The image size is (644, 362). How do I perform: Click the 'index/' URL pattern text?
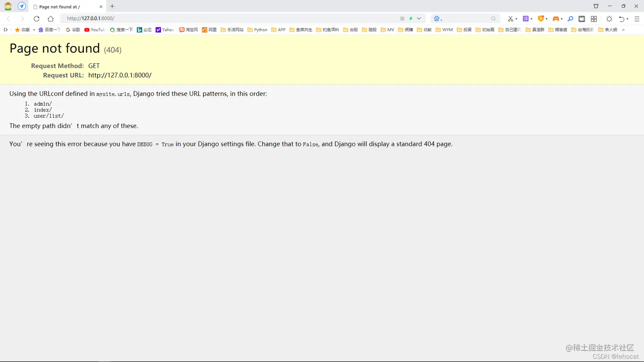click(43, 110)
